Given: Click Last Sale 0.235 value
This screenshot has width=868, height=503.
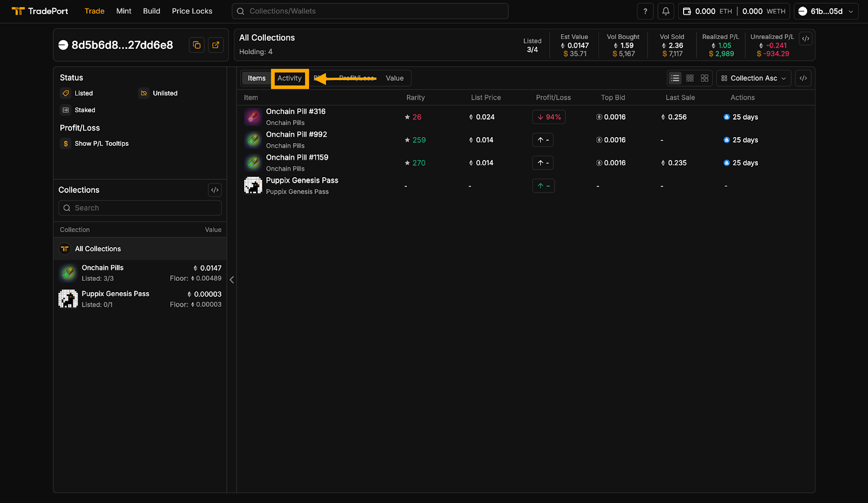Looking at the screenshot, I should click(x=674, y=163).
